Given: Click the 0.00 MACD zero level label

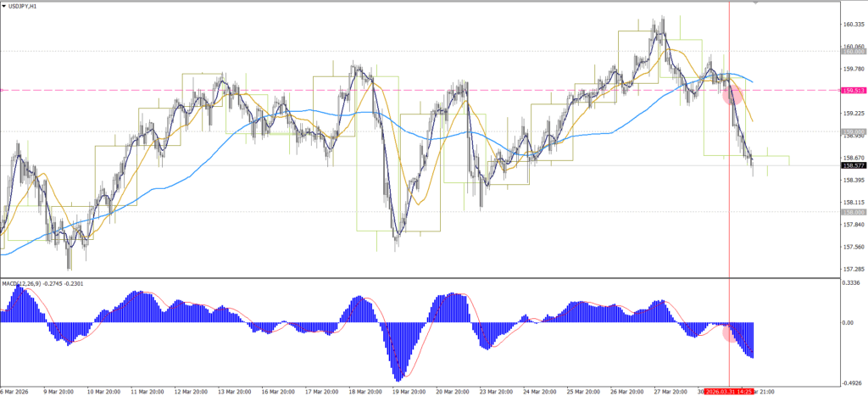Looking at the screenshot, I should 849,323.
